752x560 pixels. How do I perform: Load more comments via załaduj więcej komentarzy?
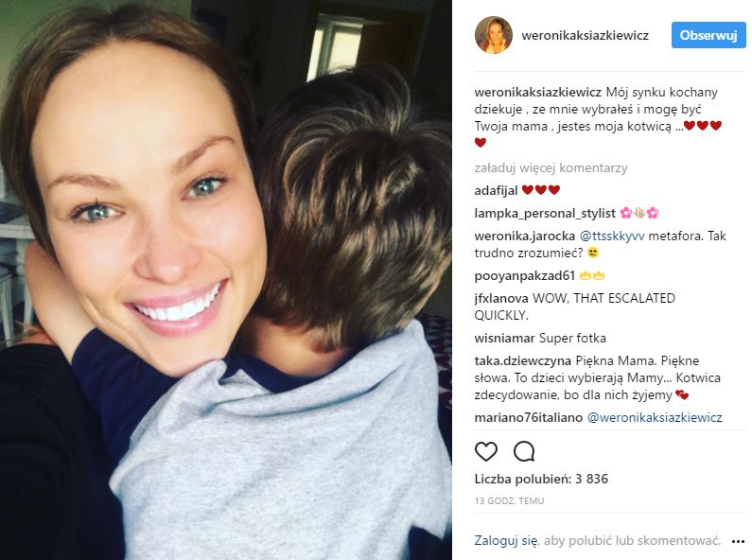(551, 168)
